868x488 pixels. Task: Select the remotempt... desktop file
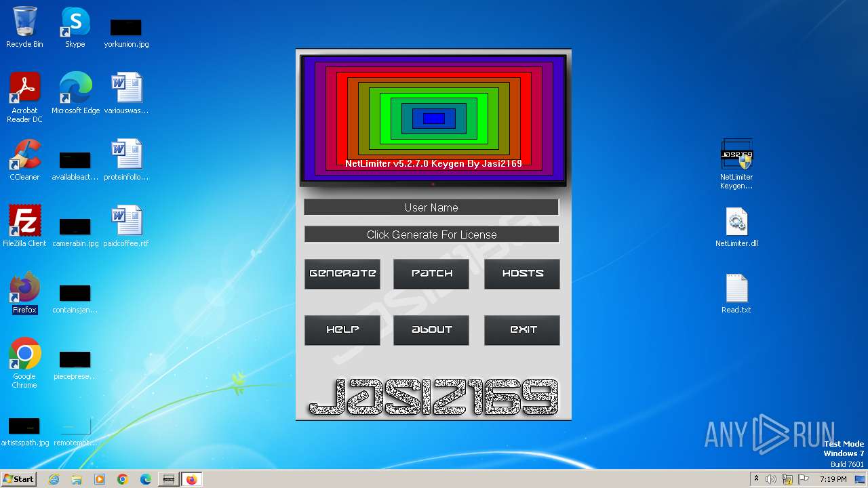click(x=75, y=431)
